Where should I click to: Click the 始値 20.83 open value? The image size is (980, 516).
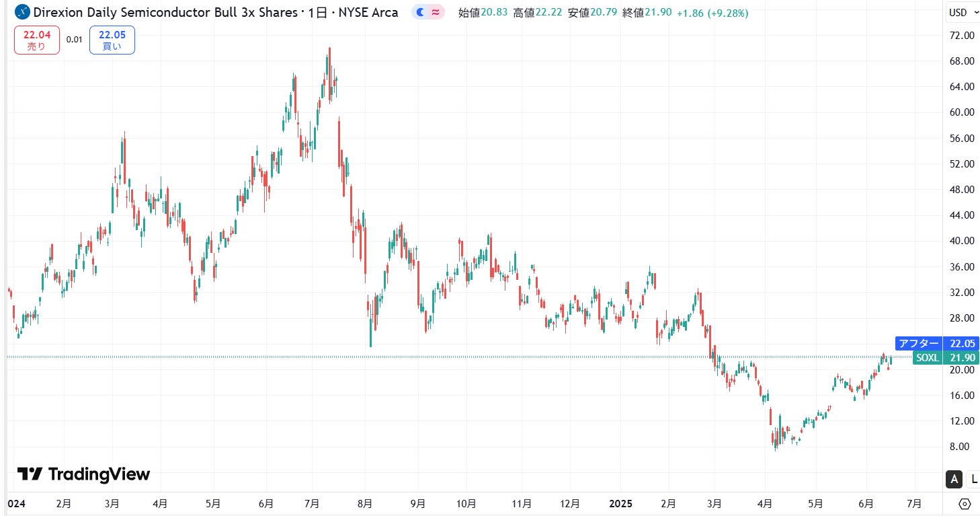[483, 13]
